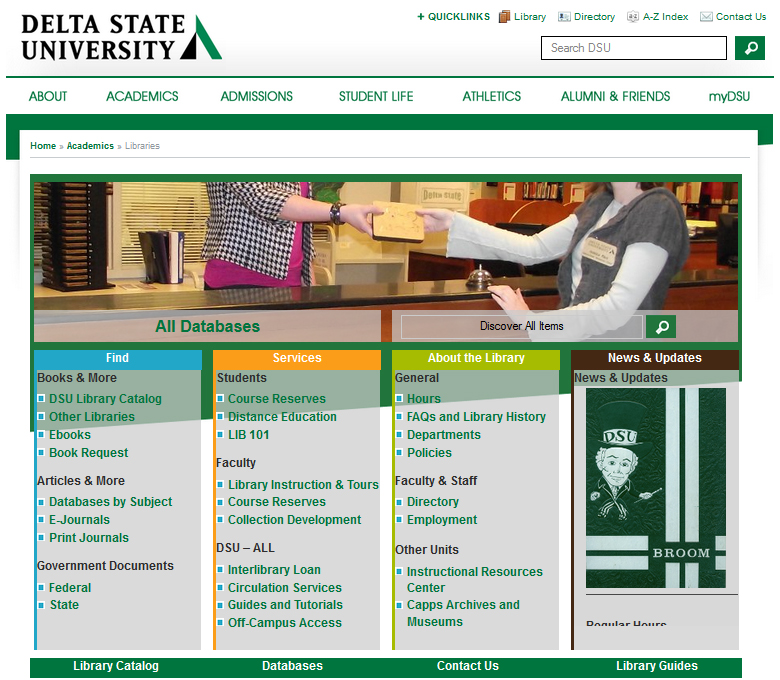Click the Broom yearbook cover image
780x680 pixels.
coord(656,488)
